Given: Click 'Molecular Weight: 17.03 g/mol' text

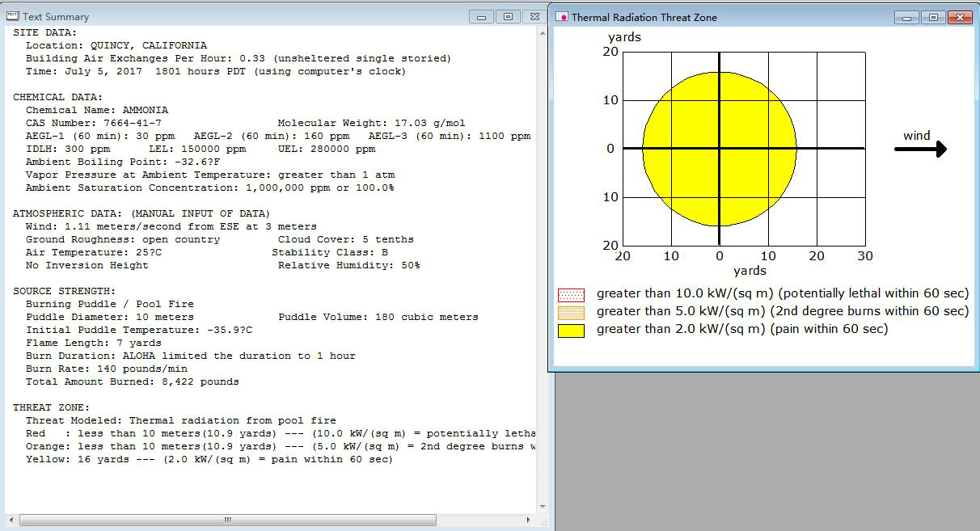Looking at the screenshot, I should tap(372, 123).
